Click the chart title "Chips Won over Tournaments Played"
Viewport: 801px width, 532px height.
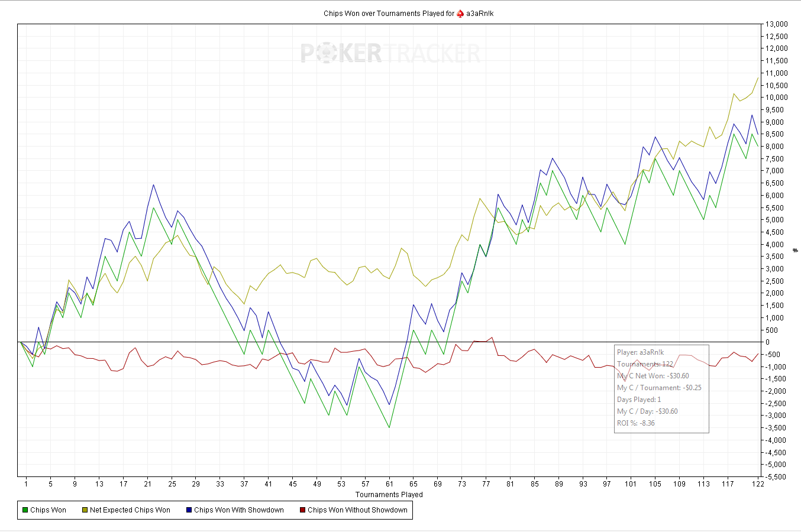389,13
